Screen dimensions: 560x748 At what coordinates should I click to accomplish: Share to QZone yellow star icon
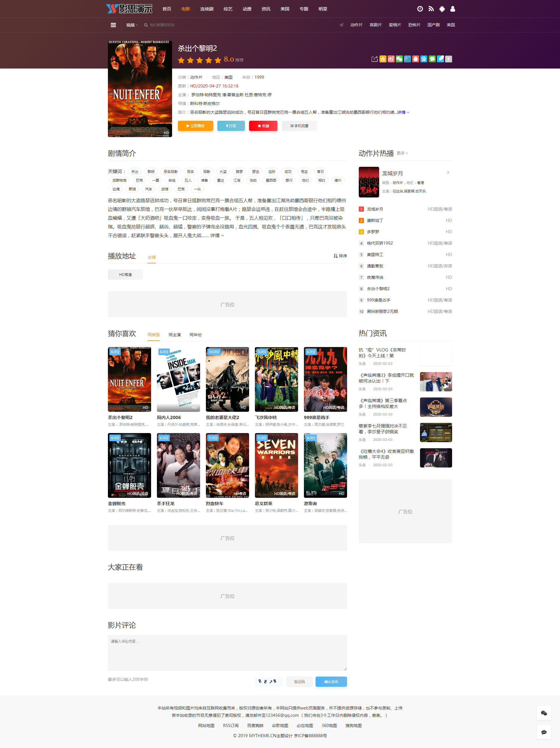click(383, 59)
